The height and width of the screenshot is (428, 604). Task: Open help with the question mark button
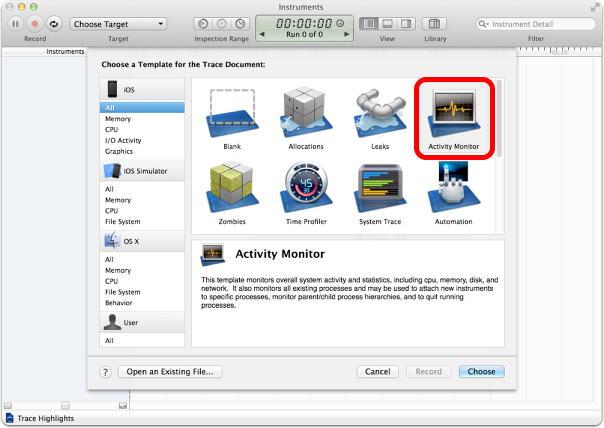click(105, 372)
